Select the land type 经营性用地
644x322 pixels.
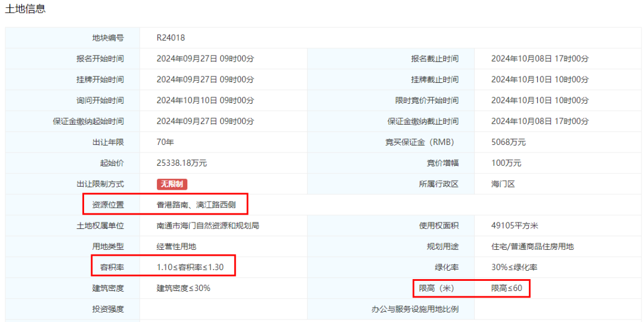(x=176, y=246)
